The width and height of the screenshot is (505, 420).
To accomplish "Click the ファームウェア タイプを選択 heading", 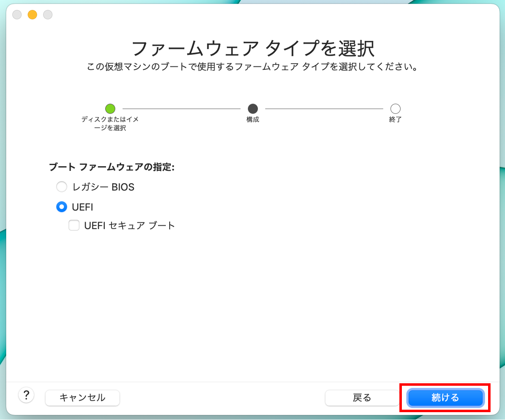I will tap(252, 49).
